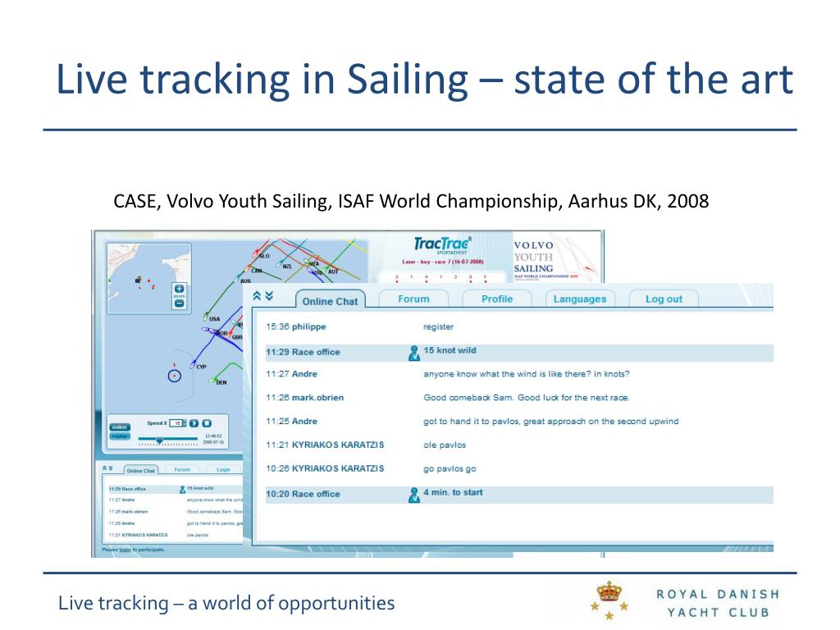Click the Royal Danish Yacht Club crown emblem
The height and width of the screenshot is (630, 840).
[609, 600]
